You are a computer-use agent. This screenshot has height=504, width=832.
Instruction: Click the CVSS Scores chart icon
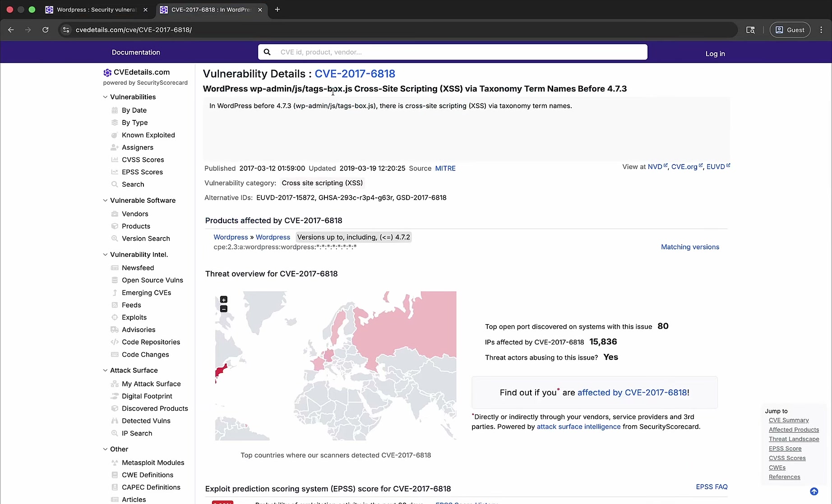pyautogui.click(x=115, y=160)
